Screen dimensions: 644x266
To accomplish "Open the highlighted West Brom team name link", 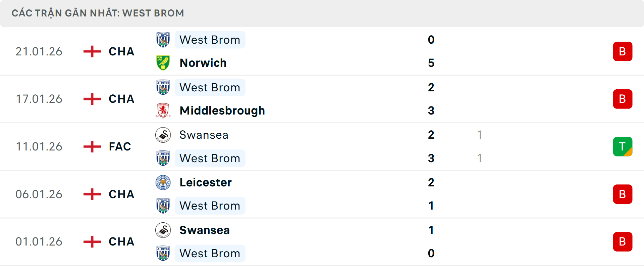I will click(210, 40).
